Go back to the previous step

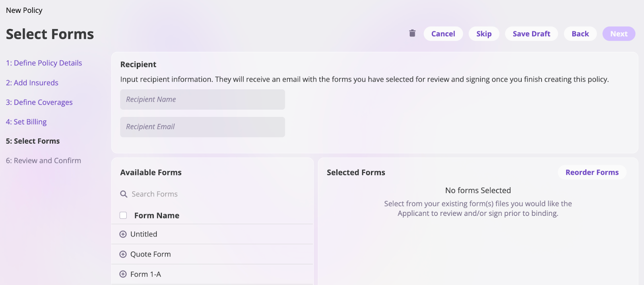(x=580, y=34)
